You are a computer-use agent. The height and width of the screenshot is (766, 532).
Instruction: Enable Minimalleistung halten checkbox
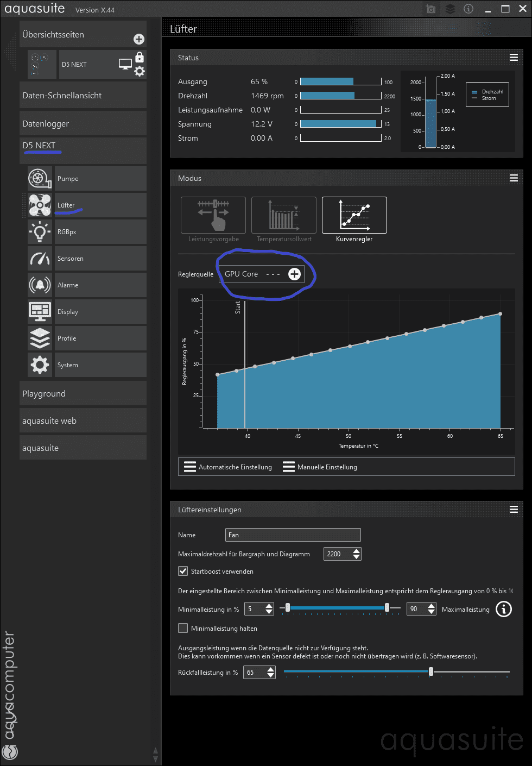[x=183, y=628]
